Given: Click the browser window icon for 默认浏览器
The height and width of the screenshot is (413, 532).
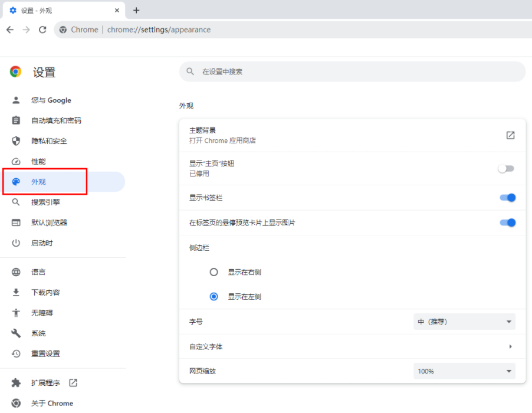Looking at the screenshot, I should click(16, 222).
